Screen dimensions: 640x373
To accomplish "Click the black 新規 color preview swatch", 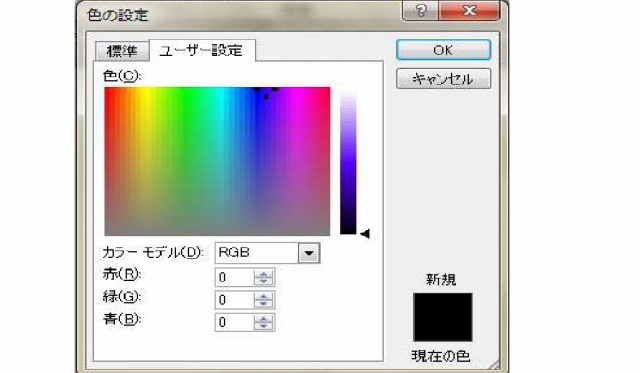I will [x=443, y=317].
